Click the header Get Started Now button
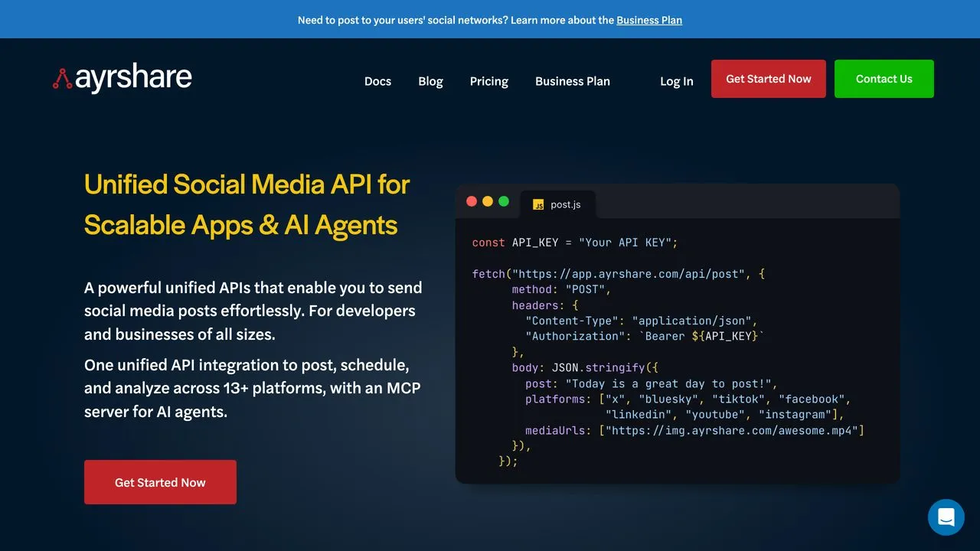Screen dimensions: 980x551 pyautogui.click(x=769, y=79)
